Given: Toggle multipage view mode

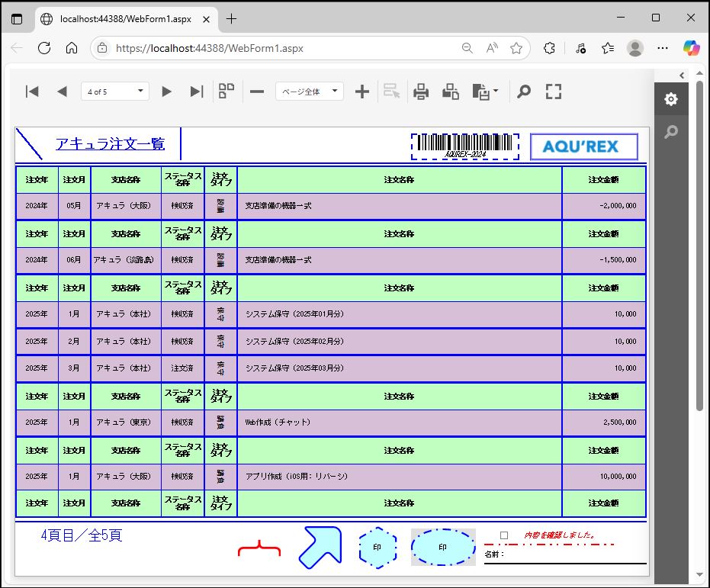Looking at the screenshot, I should point(226,92).
